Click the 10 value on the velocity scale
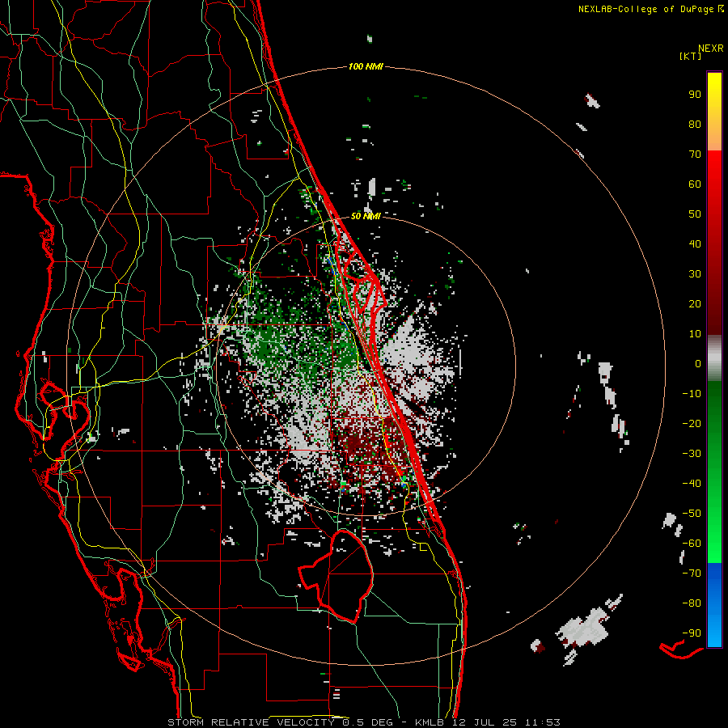This screenshot has width=728, height=728. click(x=695, y=334)
